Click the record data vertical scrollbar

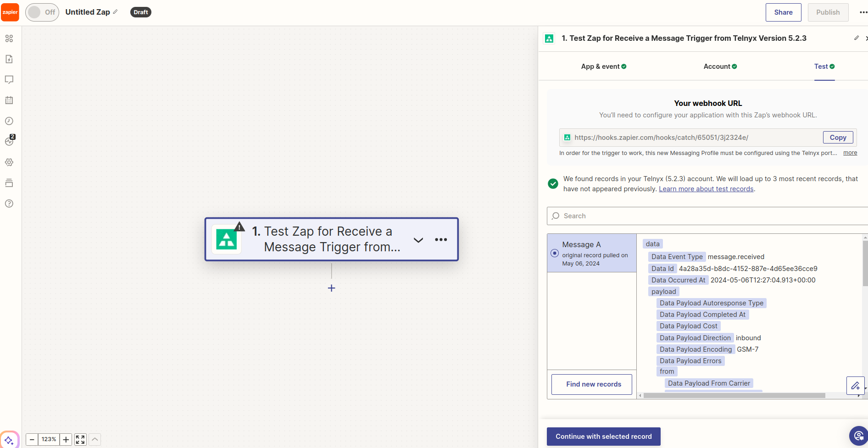coord(865,264)
